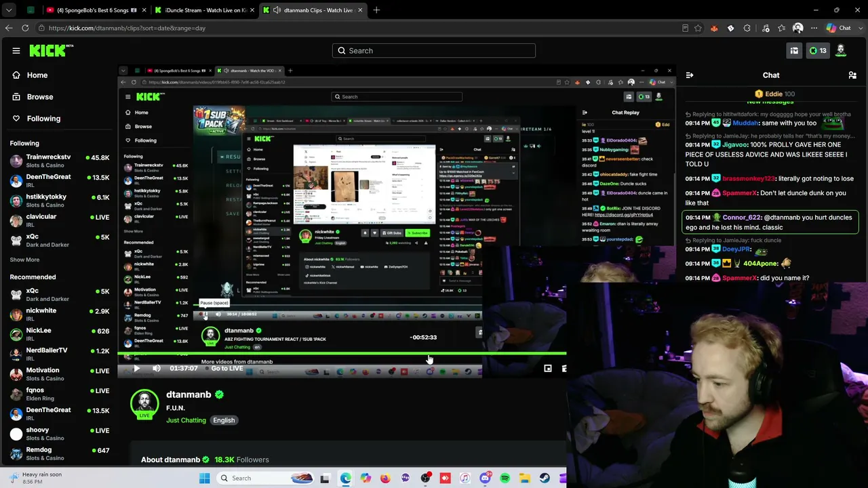Open fqnos channel in Recommended
Screen dimensions: 868x488
(60, 393)
